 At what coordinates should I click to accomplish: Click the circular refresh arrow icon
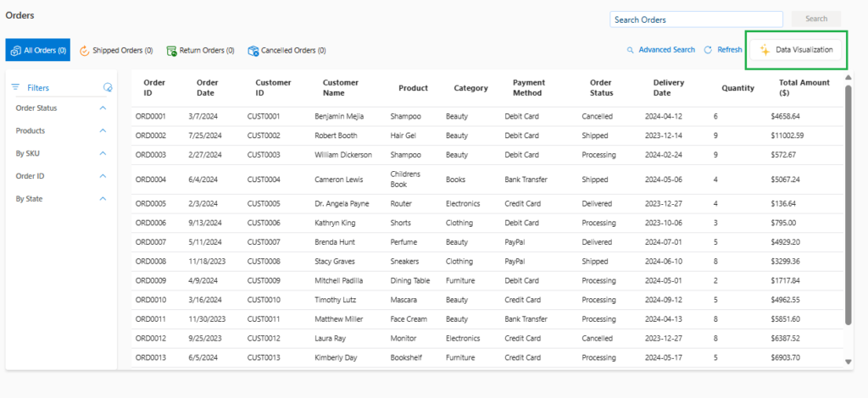pos(708,50)
